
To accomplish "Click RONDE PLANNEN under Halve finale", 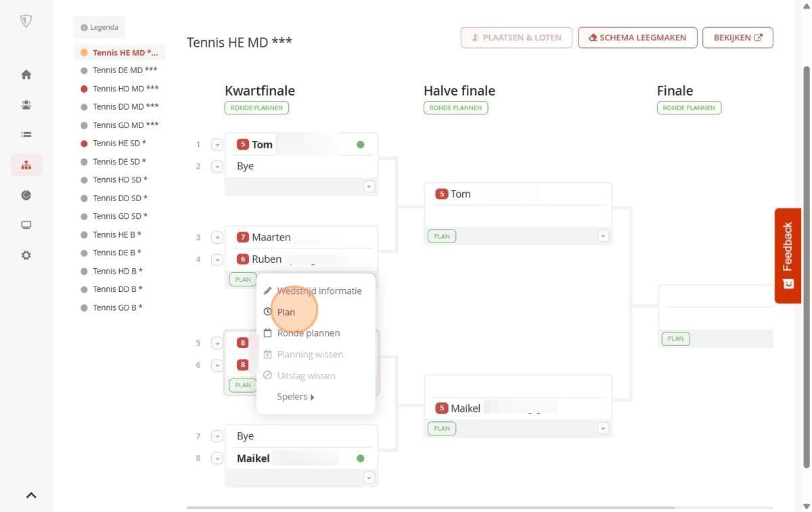I will point(455,108).
